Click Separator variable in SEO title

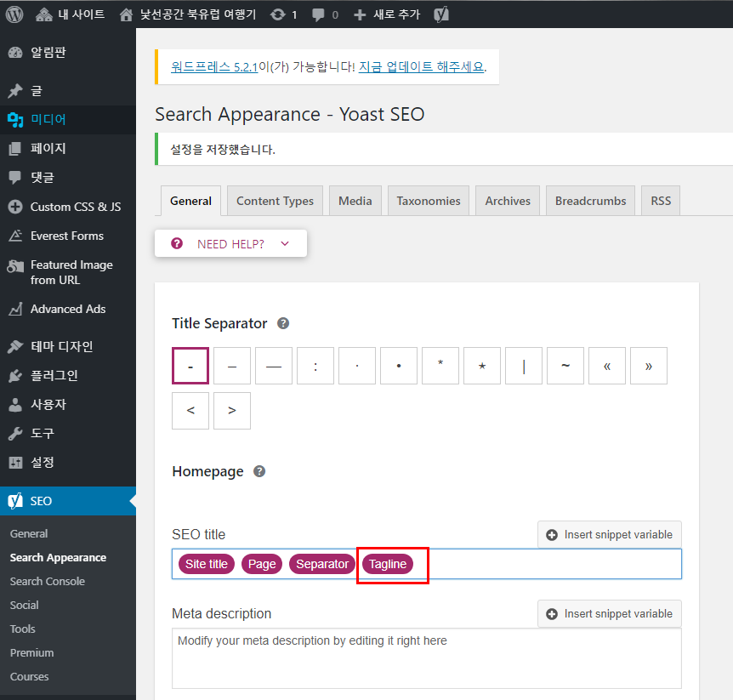[x=322, y=564]
